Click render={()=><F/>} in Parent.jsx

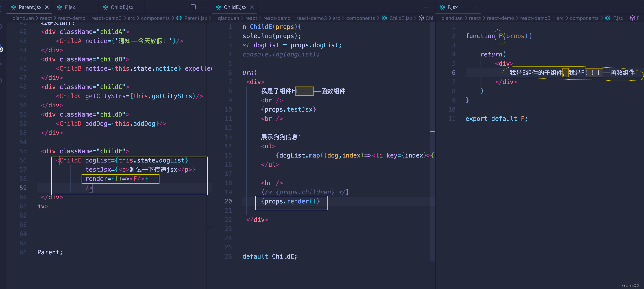(117, 179)
